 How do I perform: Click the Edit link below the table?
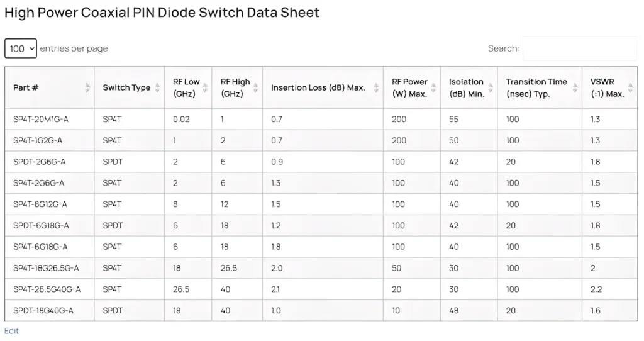pyautogui.click(x=11, y=331)
